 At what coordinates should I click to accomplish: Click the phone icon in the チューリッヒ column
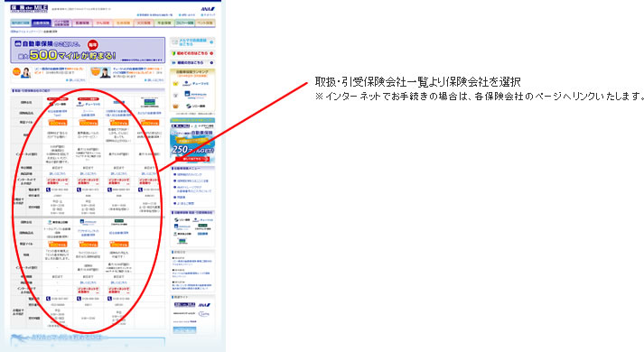[x=79, y=190]
